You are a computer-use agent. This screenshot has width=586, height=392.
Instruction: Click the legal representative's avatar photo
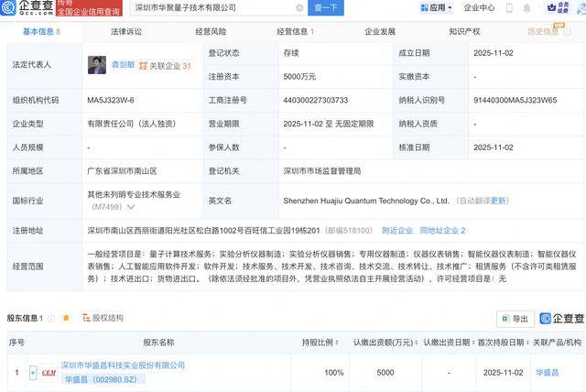pos(96,65)
